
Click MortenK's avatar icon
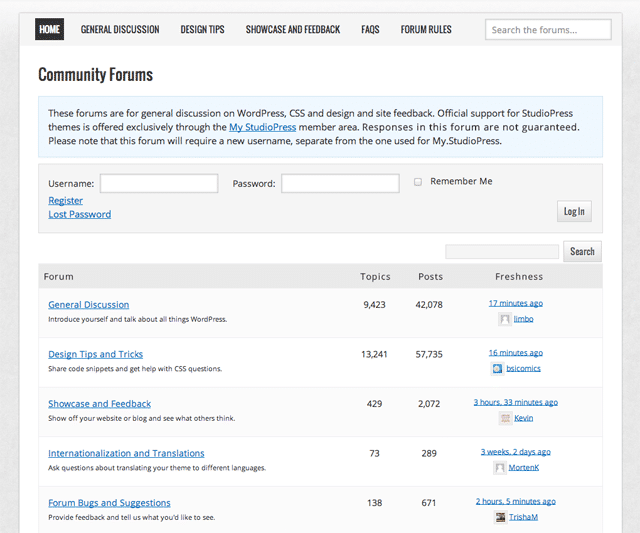(499, 467)
